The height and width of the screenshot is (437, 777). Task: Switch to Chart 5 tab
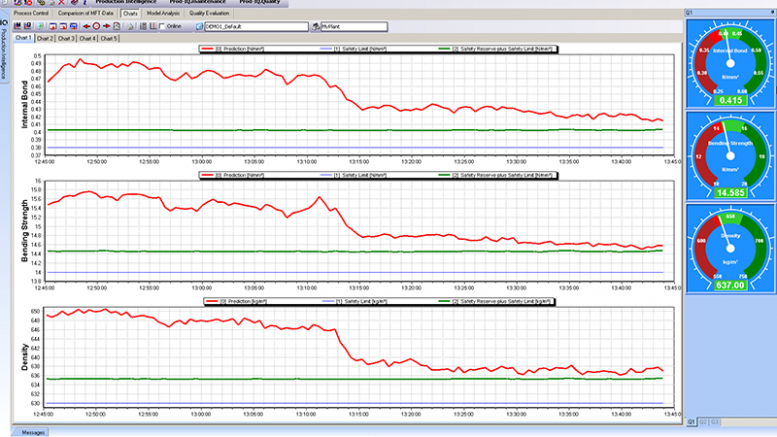[x=109, y=38]
